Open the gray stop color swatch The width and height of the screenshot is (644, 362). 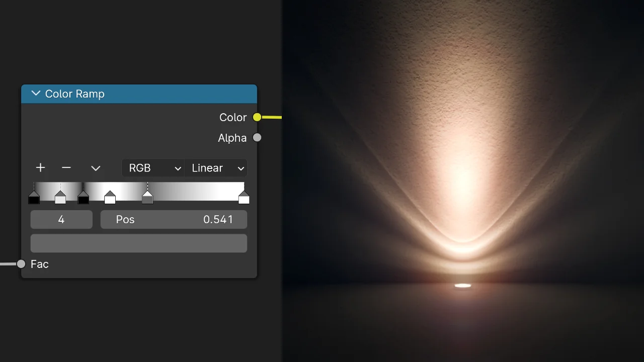139,243
